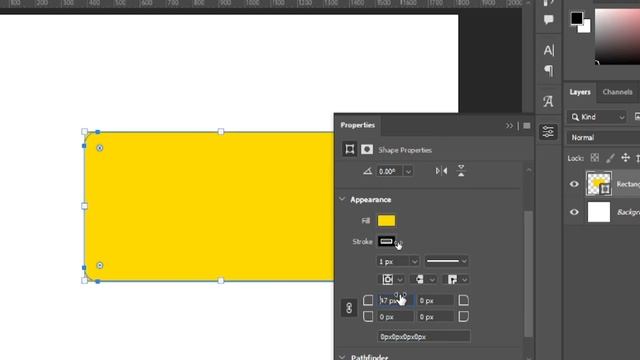The width and height of the screenshot is (640, 360).
Task: Click the bottom-right corner radius field
Action: coord(435,317)
